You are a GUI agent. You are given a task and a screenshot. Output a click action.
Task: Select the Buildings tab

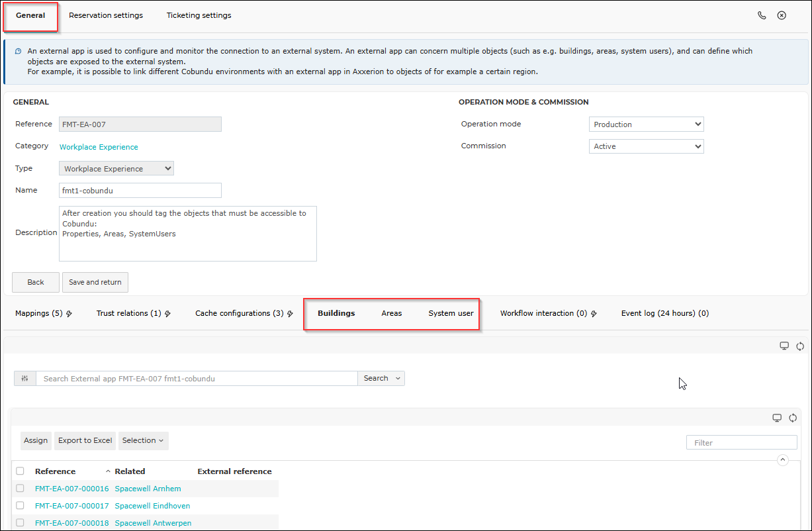point(336,314)
